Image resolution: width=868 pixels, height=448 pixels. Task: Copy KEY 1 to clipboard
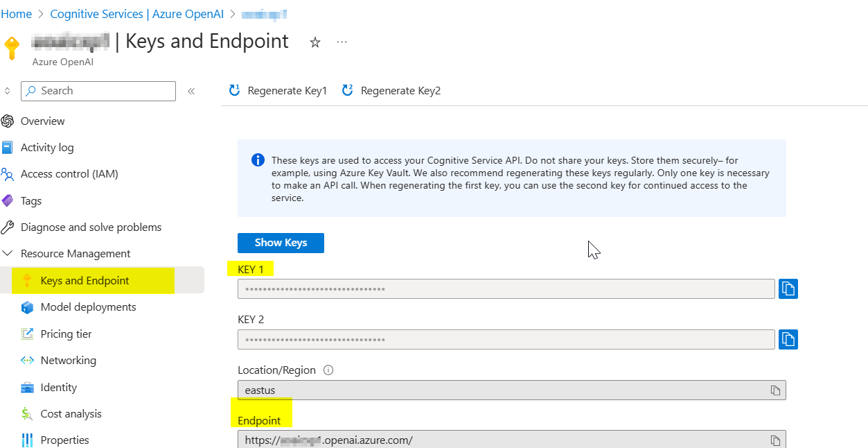pyautogui.click(x=788, y=288)
